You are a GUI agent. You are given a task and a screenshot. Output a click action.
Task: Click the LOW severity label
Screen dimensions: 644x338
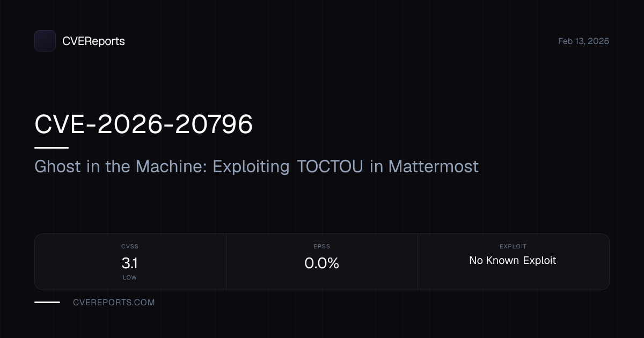(x=130, y=278)
